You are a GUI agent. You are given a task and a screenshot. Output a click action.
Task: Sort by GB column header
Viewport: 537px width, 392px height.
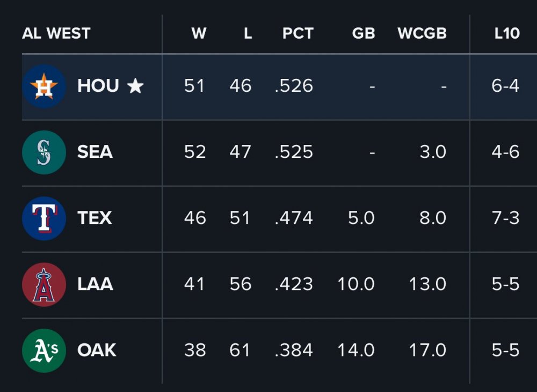pos(363,33)
